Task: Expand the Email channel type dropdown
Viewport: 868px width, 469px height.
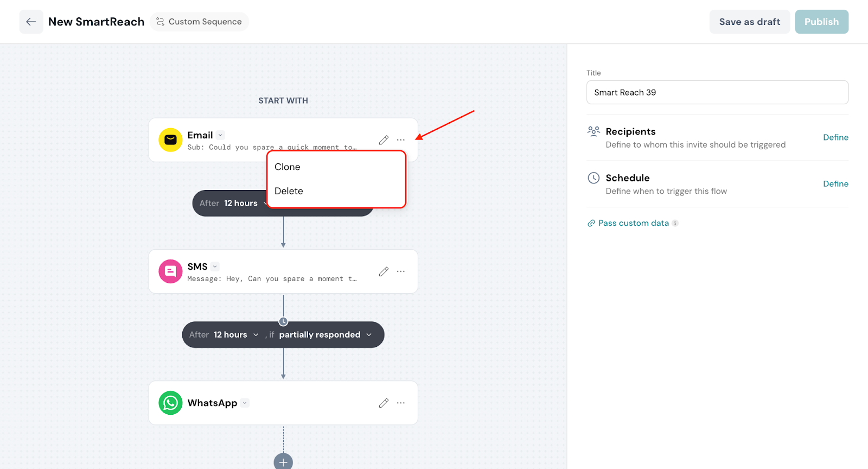Action: (220, 135)
